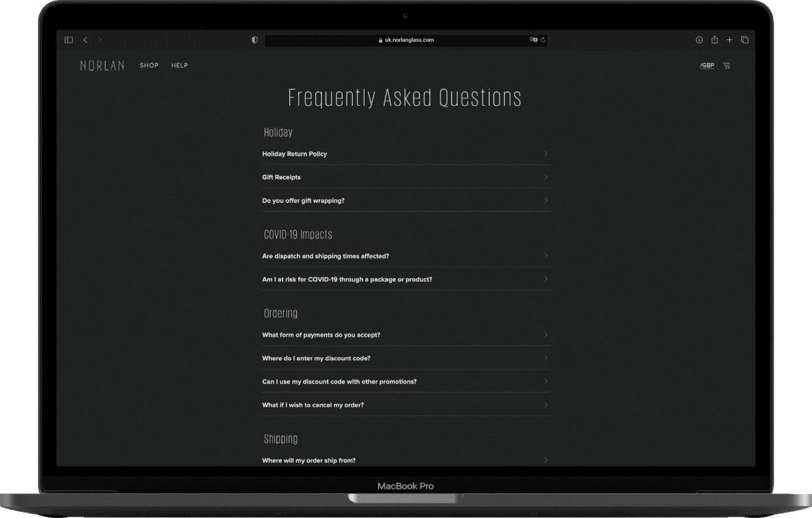Screen dimensions: 812x518
Task: Click the "COVID-19 Impacts" section heading
Action: [x=297, y=235]
